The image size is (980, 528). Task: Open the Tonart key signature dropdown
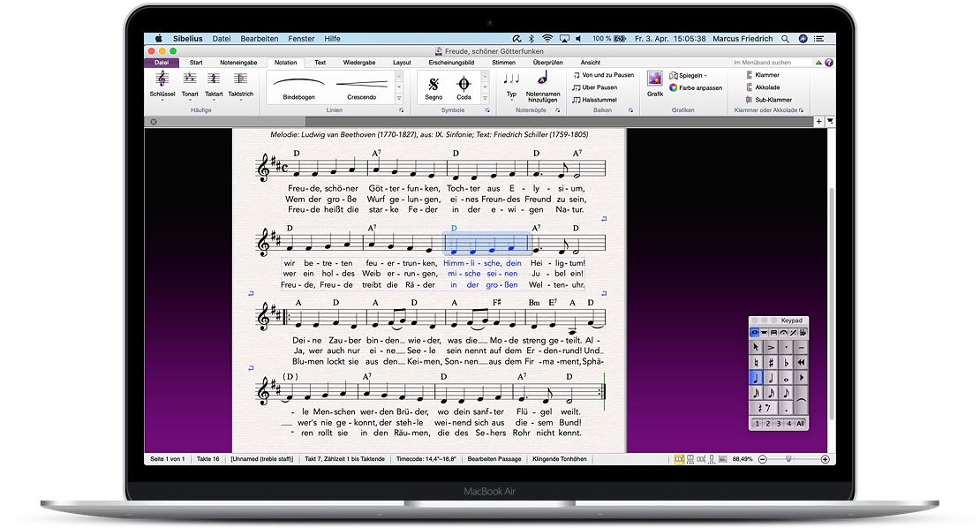[189, 85]
